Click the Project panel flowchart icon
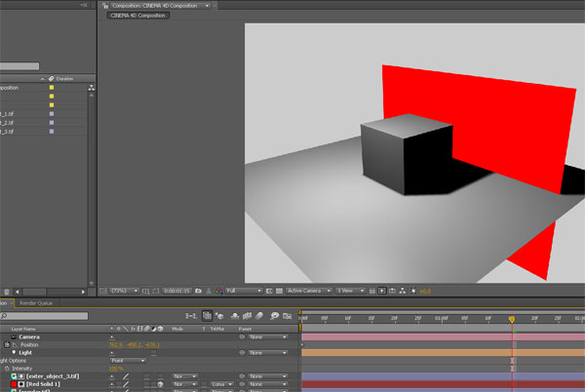The height and width of the screenshot is (392, 585). click(91, 88)
